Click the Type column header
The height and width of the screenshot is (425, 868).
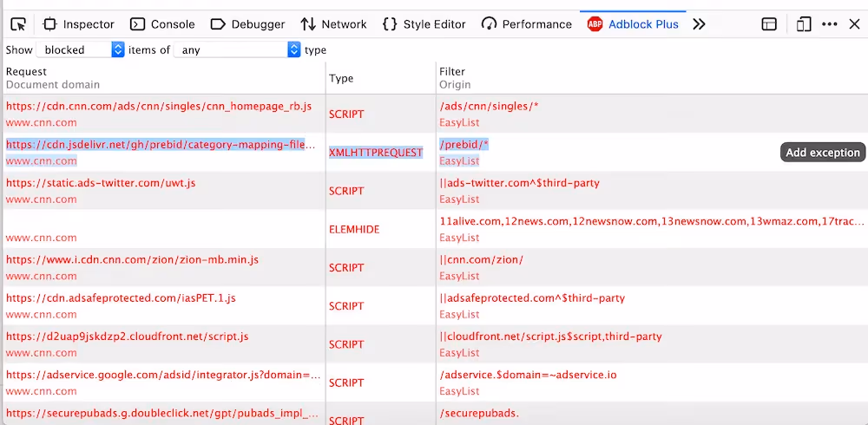click(341, 79)
